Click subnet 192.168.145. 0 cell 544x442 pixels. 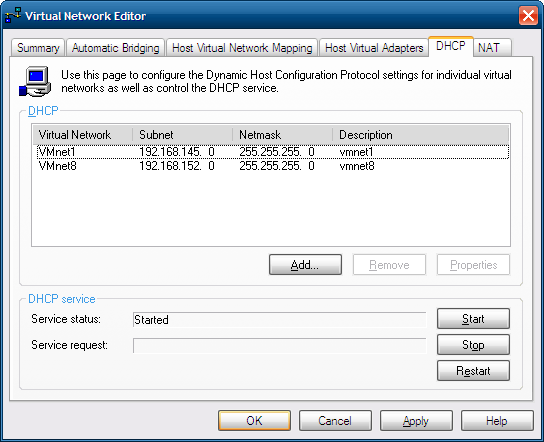coord(177,152)
